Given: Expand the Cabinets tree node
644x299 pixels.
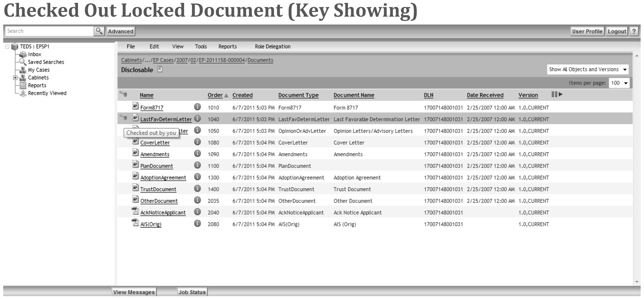Looking at the screenshot, I should 15,78.
